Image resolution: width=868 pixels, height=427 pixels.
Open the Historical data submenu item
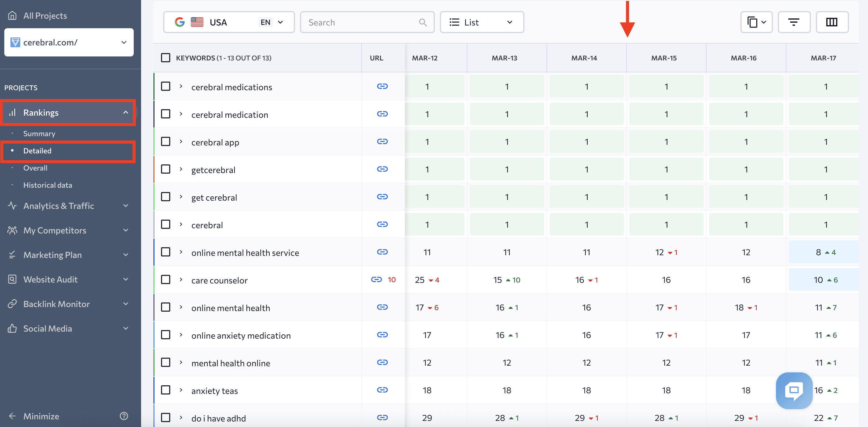pos(48,185)
